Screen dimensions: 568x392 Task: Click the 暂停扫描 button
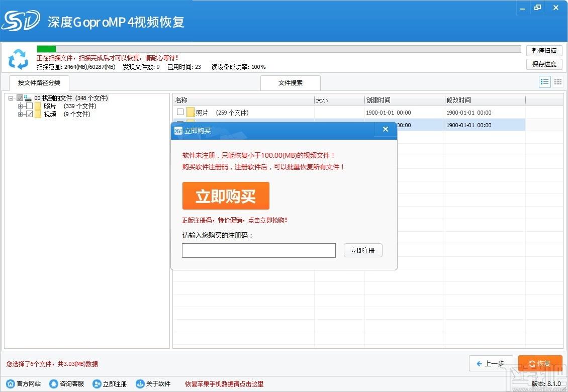point(544,51)
